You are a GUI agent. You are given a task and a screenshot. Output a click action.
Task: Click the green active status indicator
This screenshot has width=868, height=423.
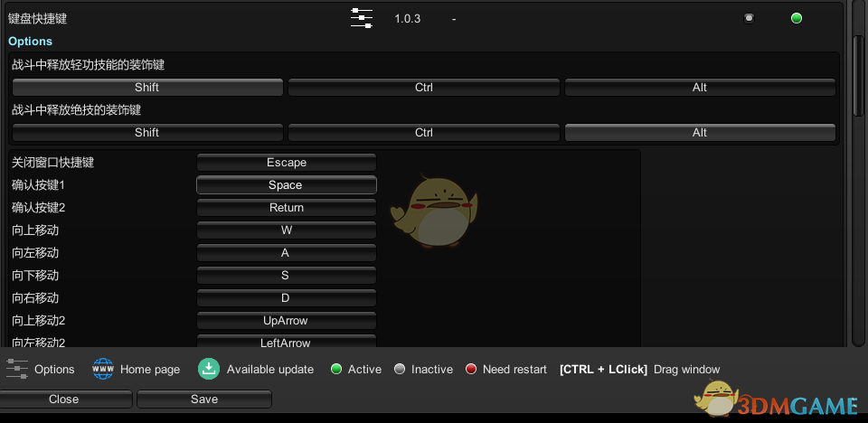(796, 18)
